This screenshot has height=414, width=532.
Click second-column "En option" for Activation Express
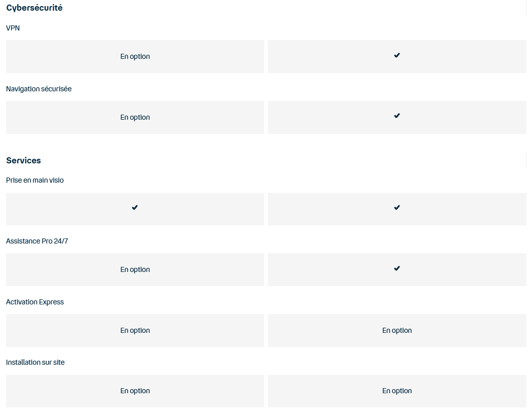[x=397, y=331]
